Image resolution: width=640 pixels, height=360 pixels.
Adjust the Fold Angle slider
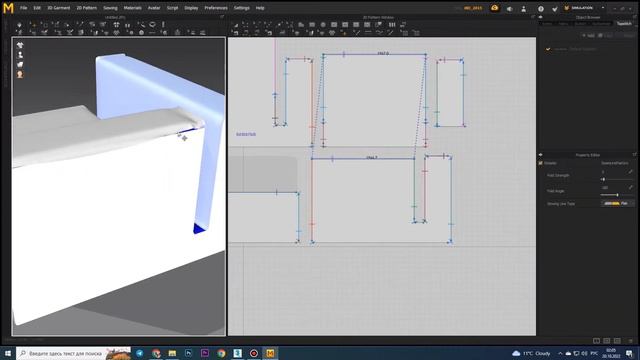(618, 195)
